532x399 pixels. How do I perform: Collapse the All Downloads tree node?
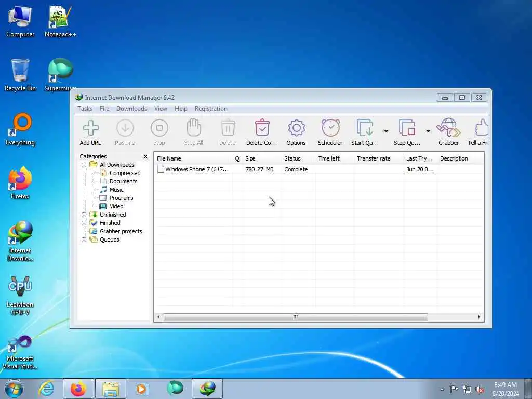click(84, 165)
